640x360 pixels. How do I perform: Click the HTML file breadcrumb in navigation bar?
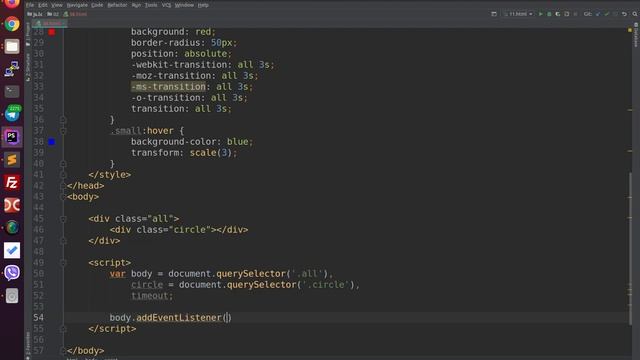[75, 14]
